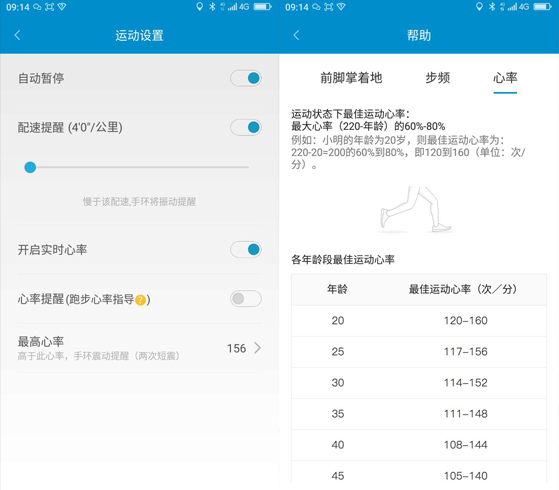Go back from the 帮助 screen
Viewport: 559px width, 490px height.
click(x=296, y=35)
